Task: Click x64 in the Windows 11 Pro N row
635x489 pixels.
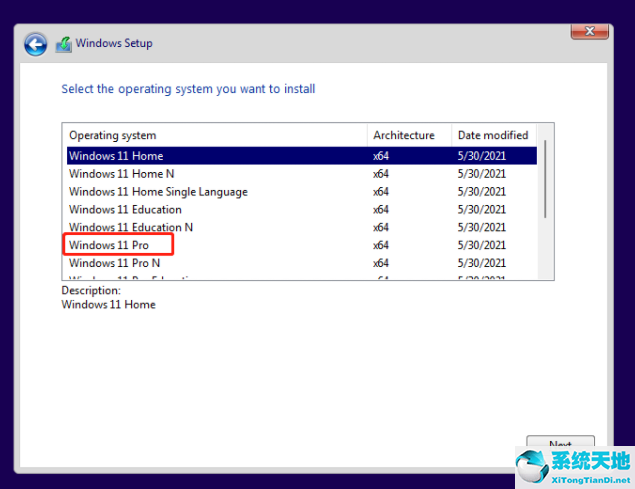Action: click(381, 263)
